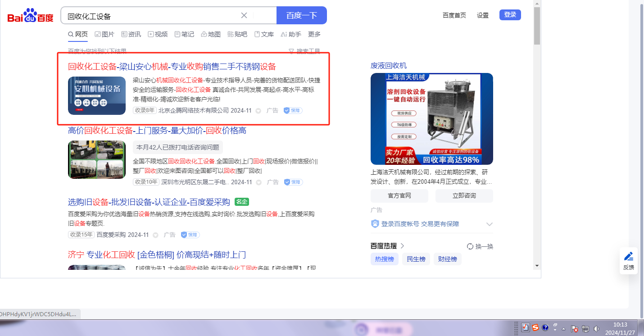Open the AI 助手 tab
Screen dimensions: 644x336
[291, 34]
